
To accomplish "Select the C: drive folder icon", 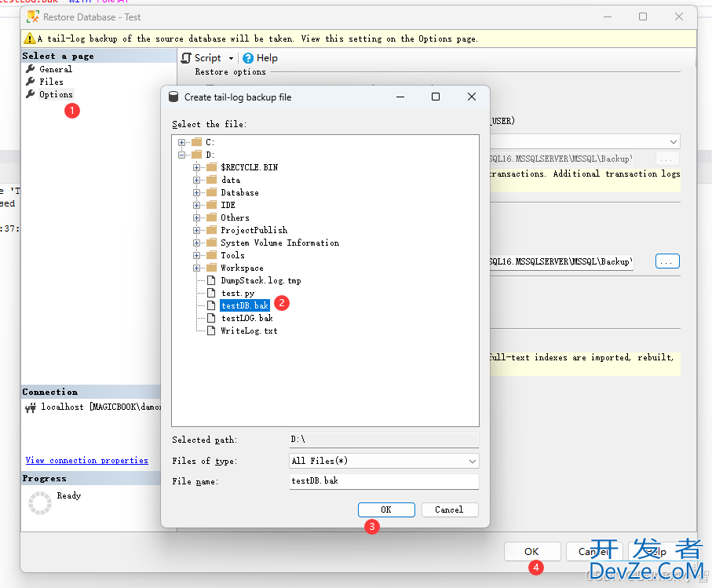I will (196, 142).
